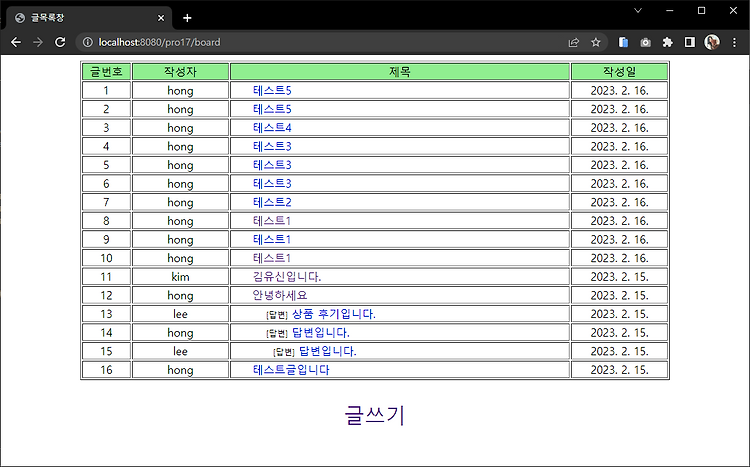The image size is (750, 467).
Task: Click date 2023. 2. 15. in row 16
Action: (619, 370)
